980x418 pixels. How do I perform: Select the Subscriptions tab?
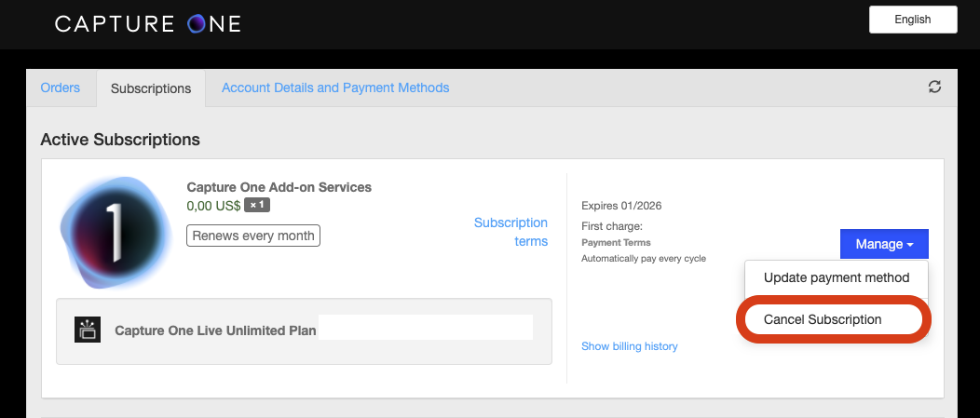pos(151,88)
